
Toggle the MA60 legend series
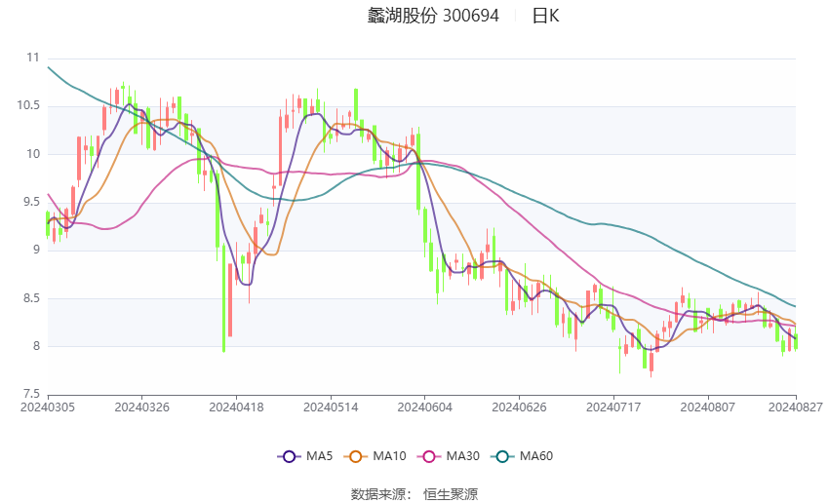tap(523, 456)
